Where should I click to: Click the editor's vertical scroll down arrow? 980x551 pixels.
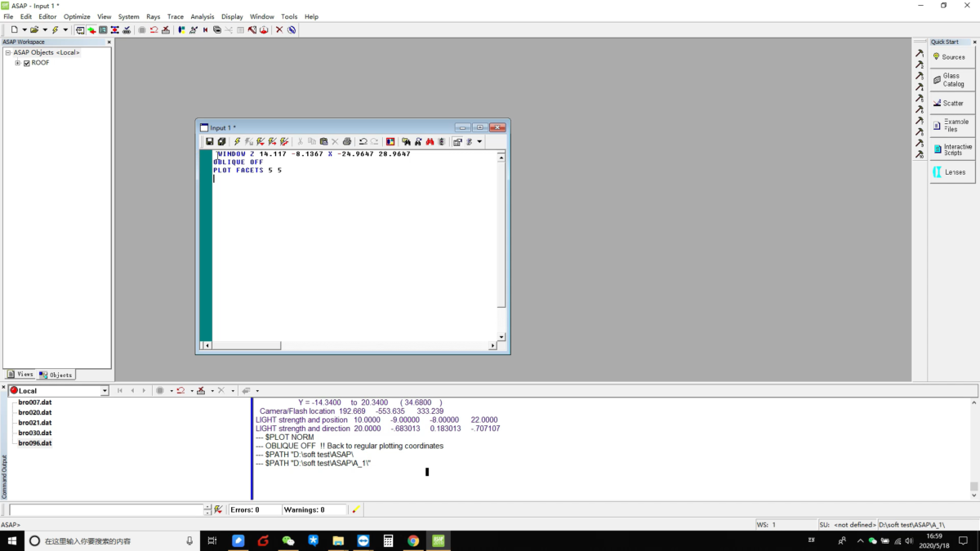(x=501, y=336)
